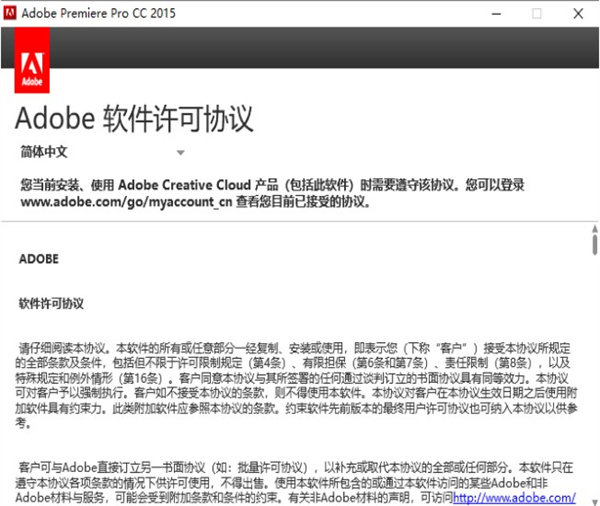Viewport: 600px width, 506px height.
Task: Click the language selector dropdown arrow
Action: 180,153
